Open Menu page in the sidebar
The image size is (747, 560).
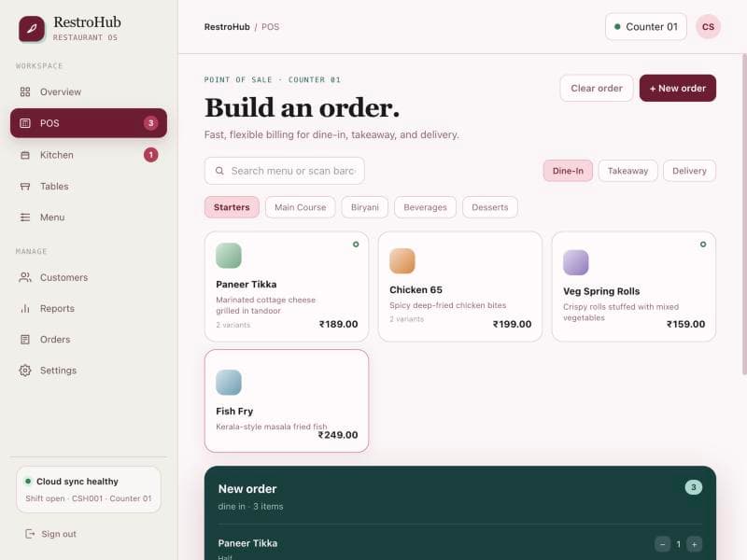point(89,217)
